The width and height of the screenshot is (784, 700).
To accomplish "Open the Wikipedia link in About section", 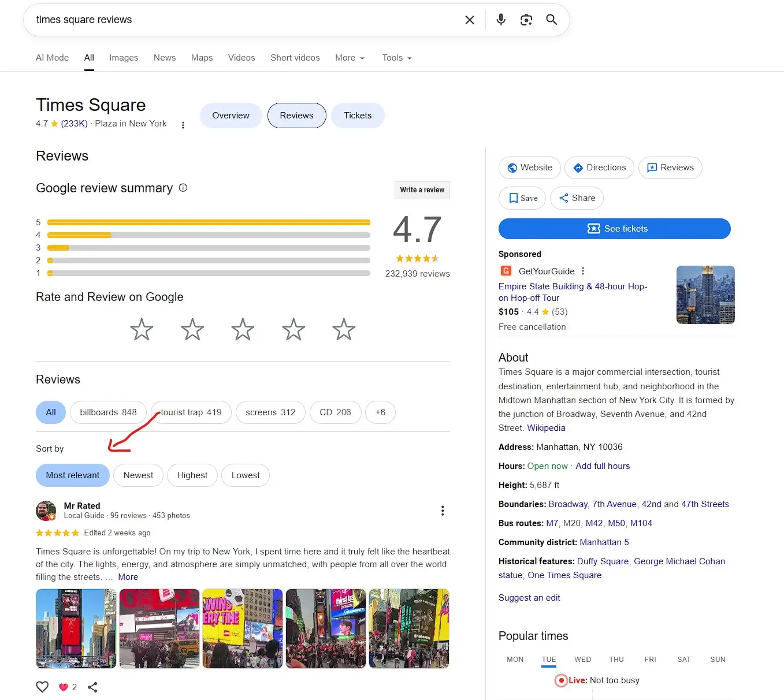I will pos(545,427).
